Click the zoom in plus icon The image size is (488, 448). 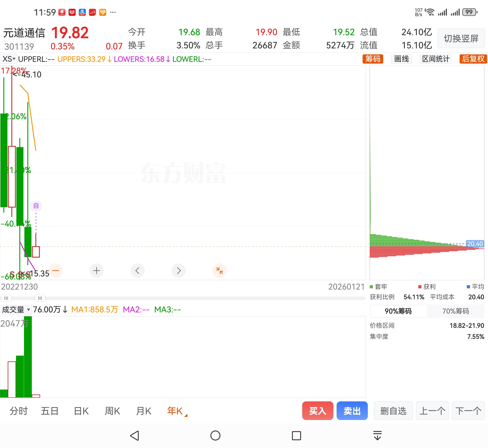pyautogui.click(x=96, y=271)
